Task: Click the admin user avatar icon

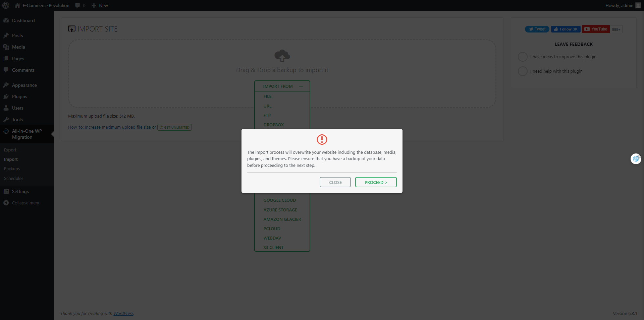Action: coord(638,5)
